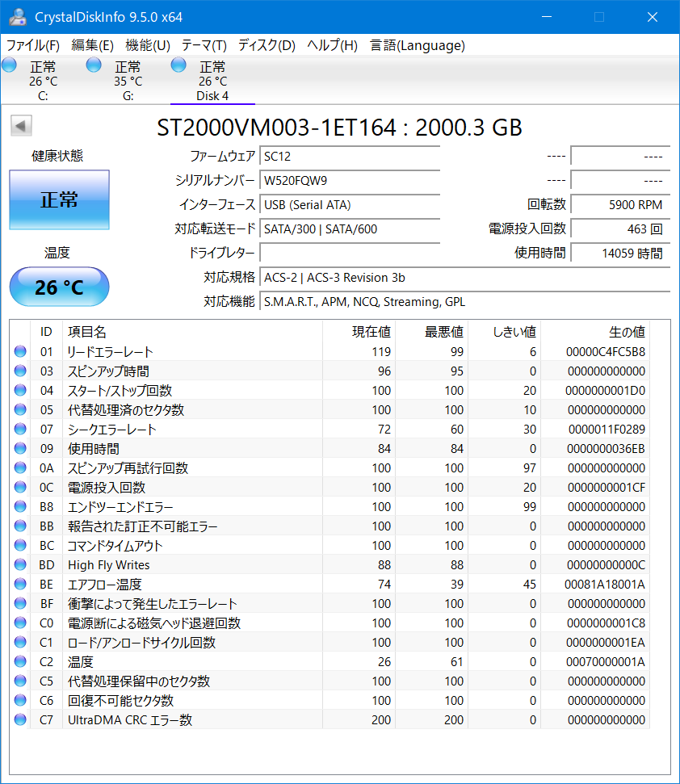Click the status dot of High Fly Writes row
The image size is (680, 784).
[x=20, y=564]
